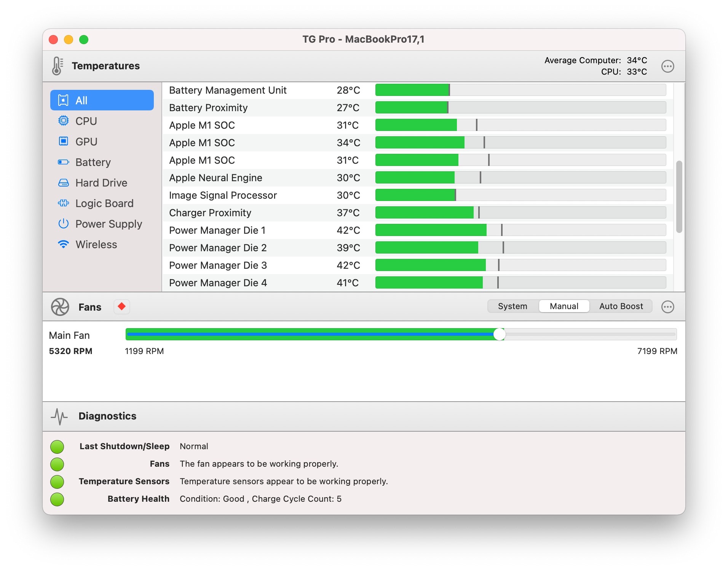Select the Power Manager Die 4 row
Image resolution: width=728 pixels, height=571 pixels.
418,283
